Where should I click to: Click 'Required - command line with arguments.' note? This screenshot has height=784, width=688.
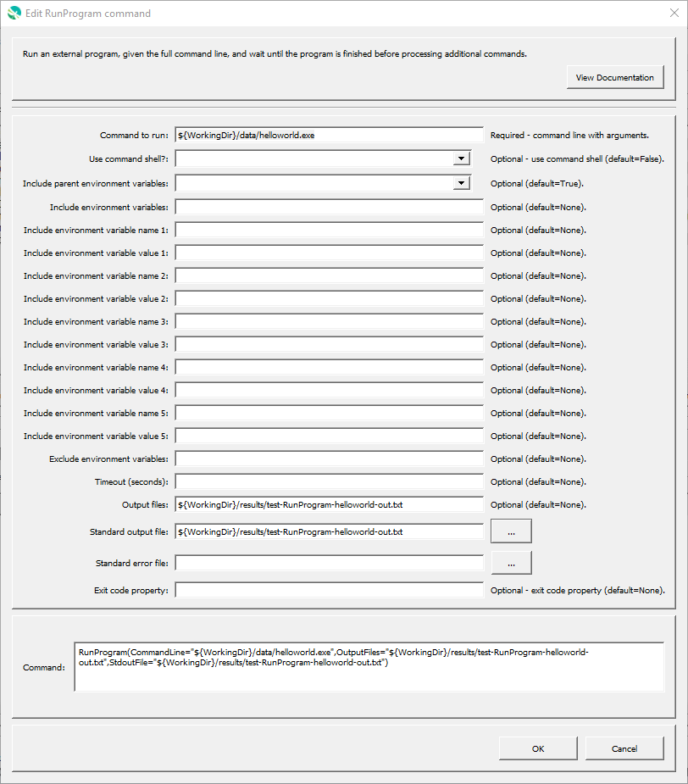point(569,135)
